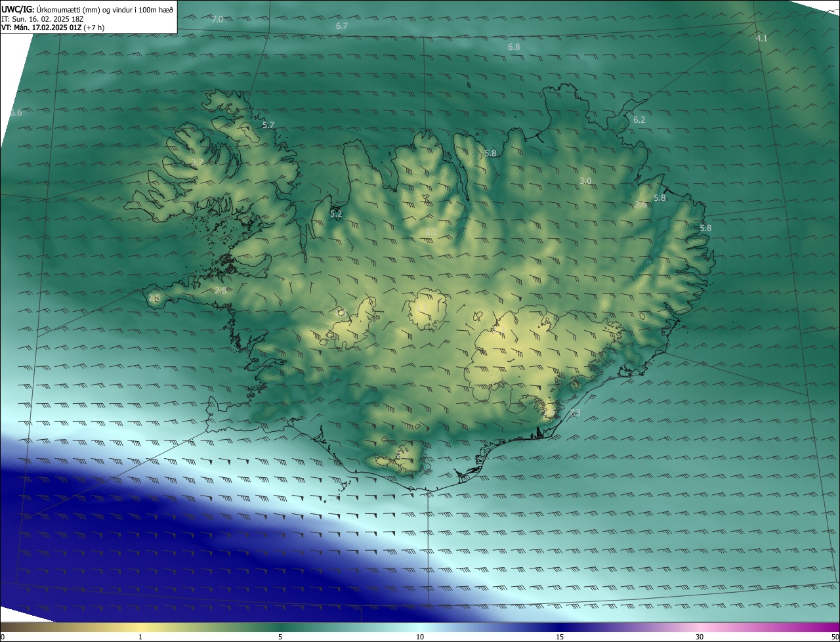This screenshot has height=642, width=840.
Task: Click the '1' tick label on the color scale
Action: (x=140, y=637)
